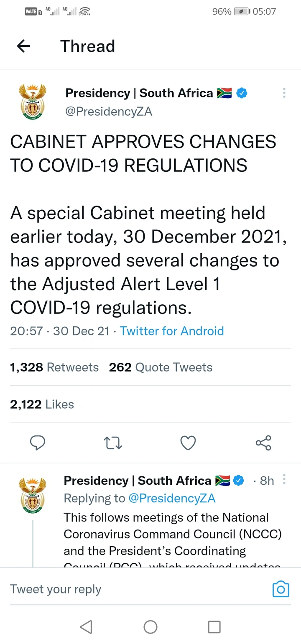View the 1,328 Retweets list
The image size is (301, 644).
54,367
